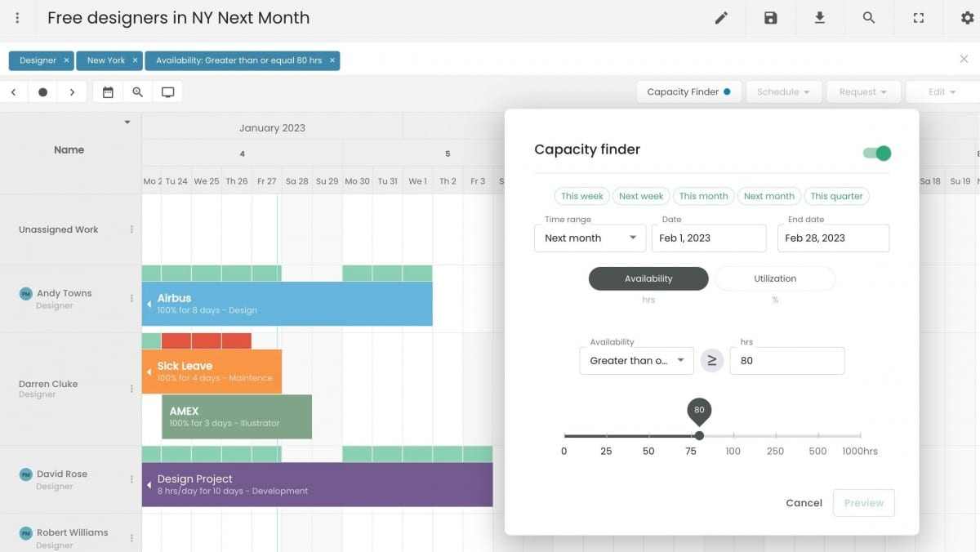
Task: Choose the This week quick range
Action: pos(581,196)
